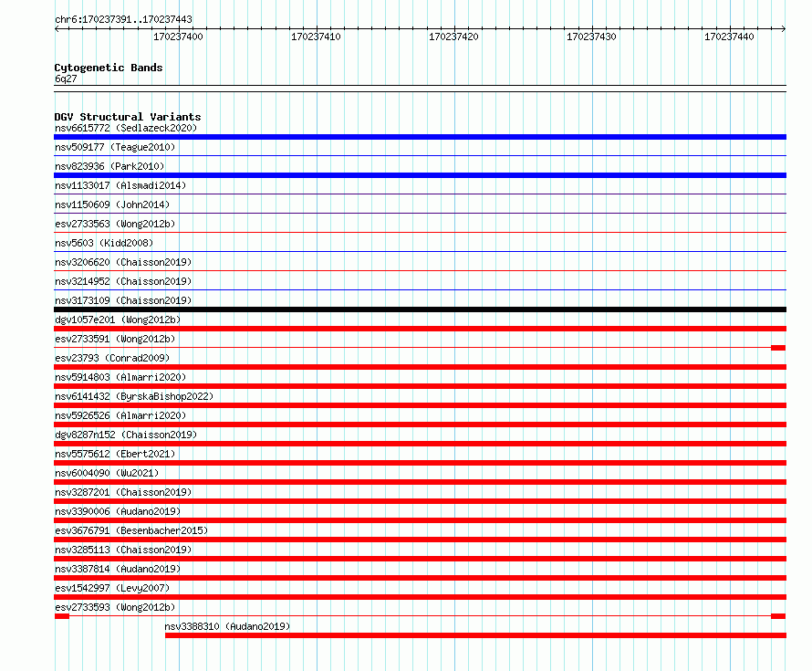
Task: Open variant nsv3173109 (Chaisson2019)
Action: 123,300
